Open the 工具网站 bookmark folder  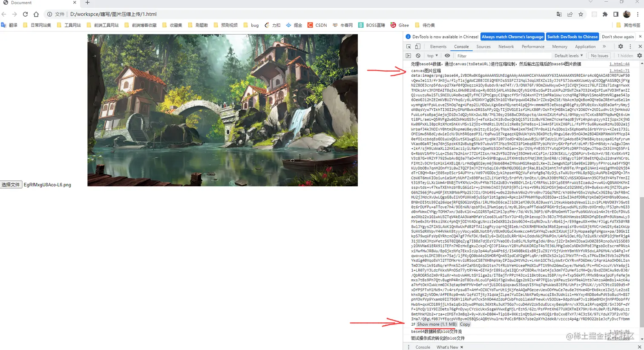(68, 25)
